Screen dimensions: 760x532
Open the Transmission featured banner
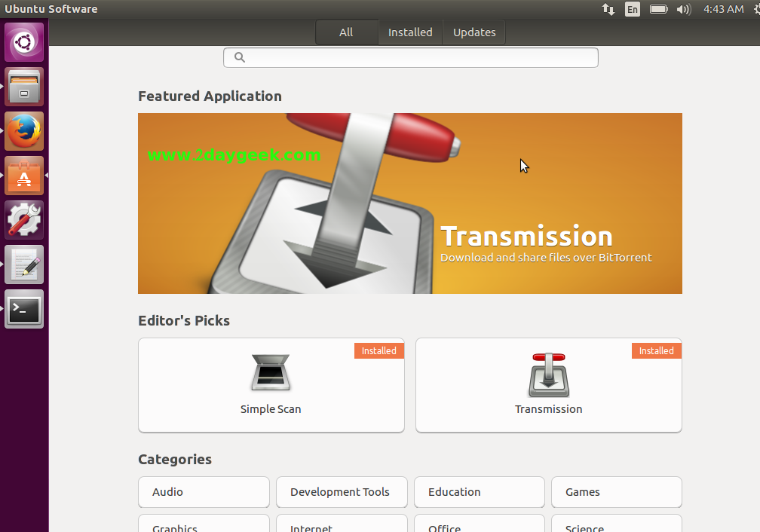[410, 203]
